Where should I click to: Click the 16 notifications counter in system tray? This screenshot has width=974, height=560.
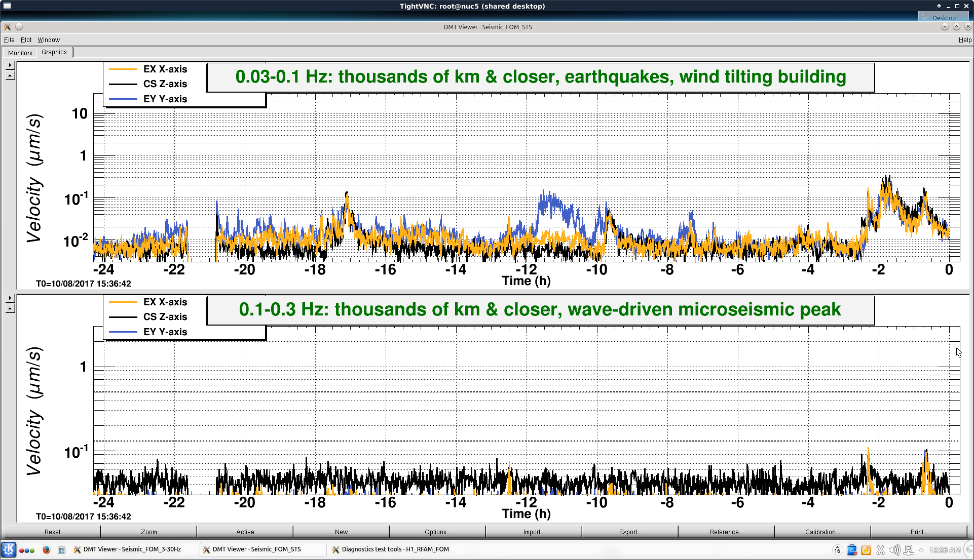coord(837,550)
